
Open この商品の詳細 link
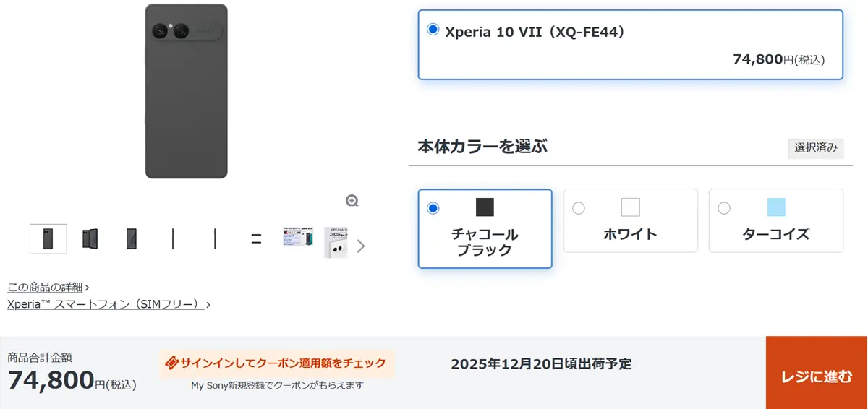click(x=45, y=287)
